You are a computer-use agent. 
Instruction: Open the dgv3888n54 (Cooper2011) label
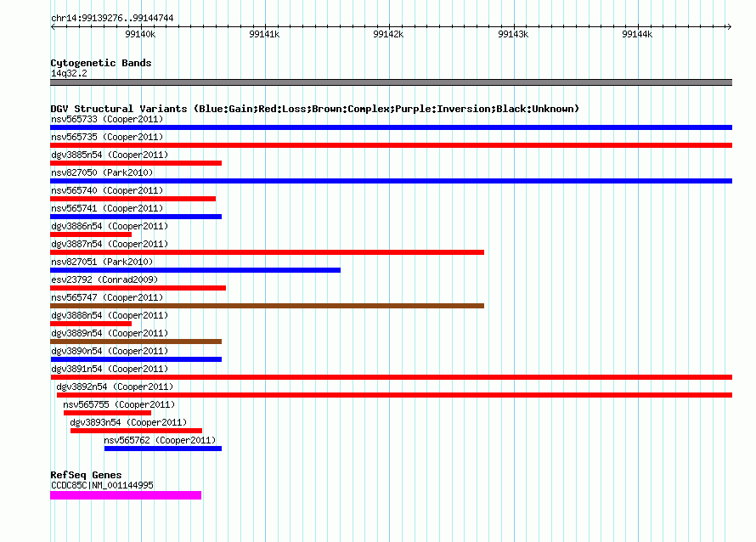pos(110,315)
